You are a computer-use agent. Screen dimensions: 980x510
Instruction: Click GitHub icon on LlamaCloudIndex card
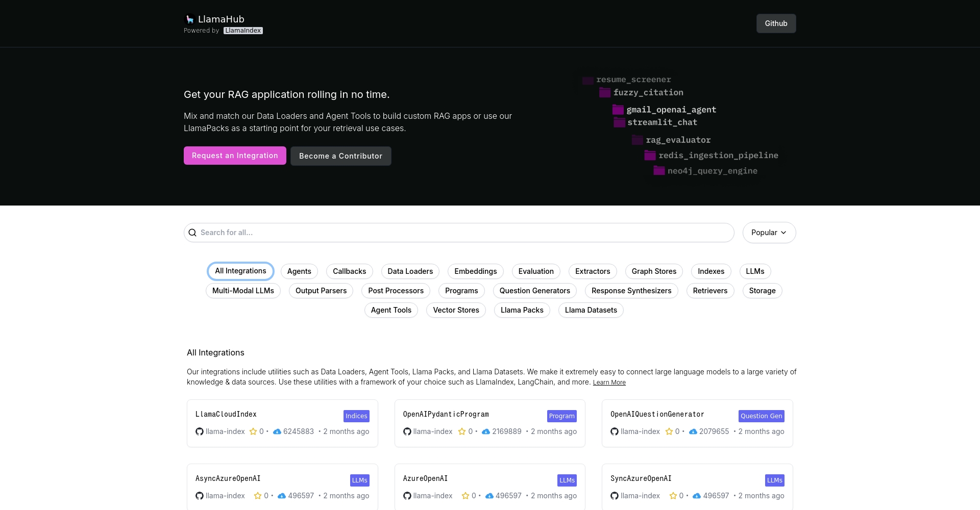[x=200, y=431]
